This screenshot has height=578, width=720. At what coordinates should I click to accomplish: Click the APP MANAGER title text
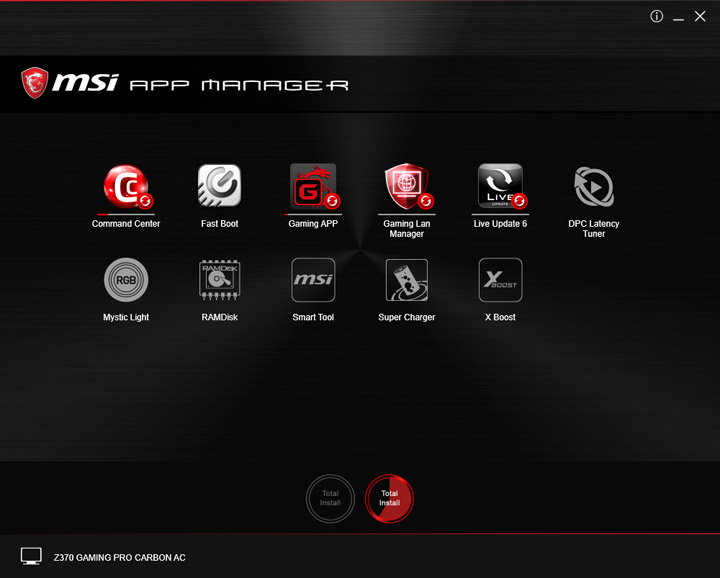[239, 85]
